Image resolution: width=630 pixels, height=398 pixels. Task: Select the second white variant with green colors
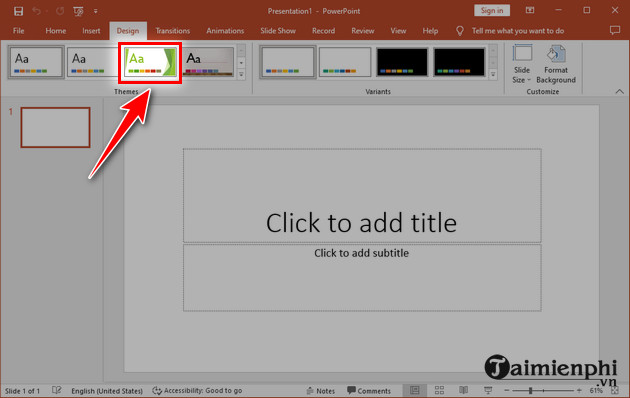[x=345, y=62]
